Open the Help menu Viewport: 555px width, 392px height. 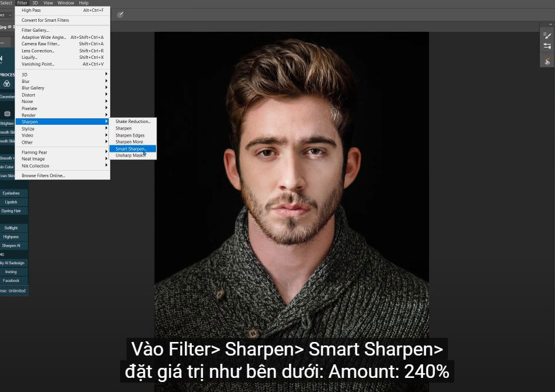point(84,3)
